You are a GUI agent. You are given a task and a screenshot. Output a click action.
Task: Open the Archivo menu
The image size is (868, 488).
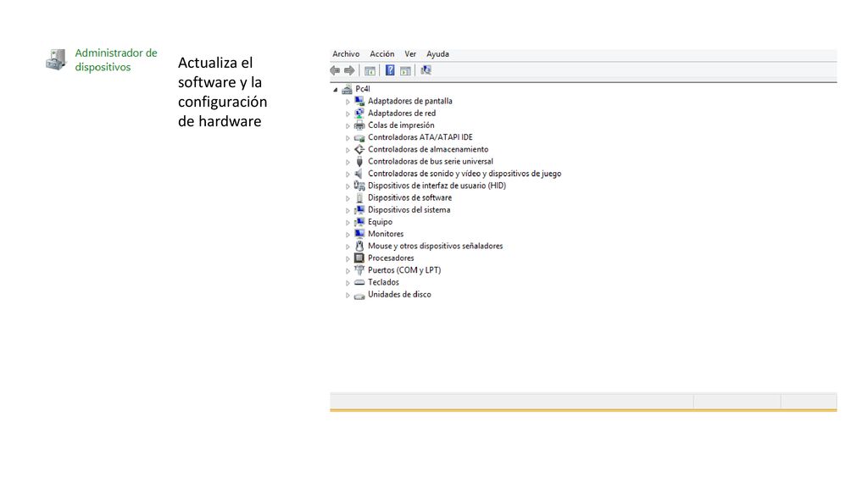346,53
